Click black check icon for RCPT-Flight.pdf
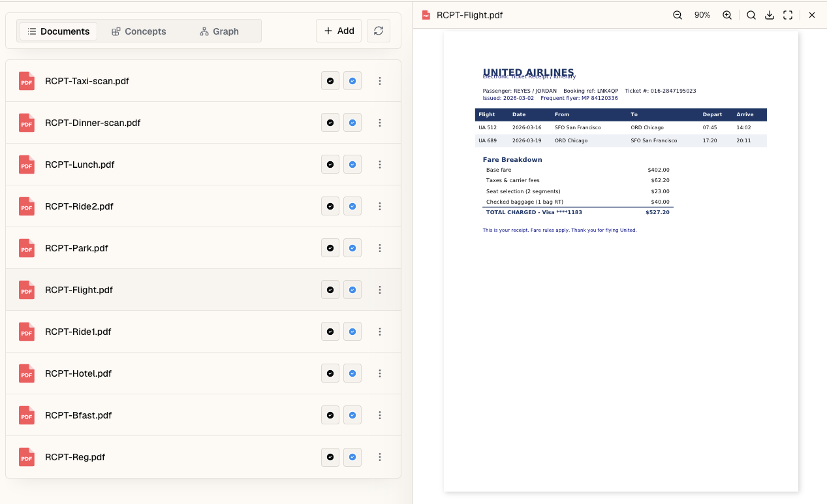 pyautogui.click(x=330, y=290)
